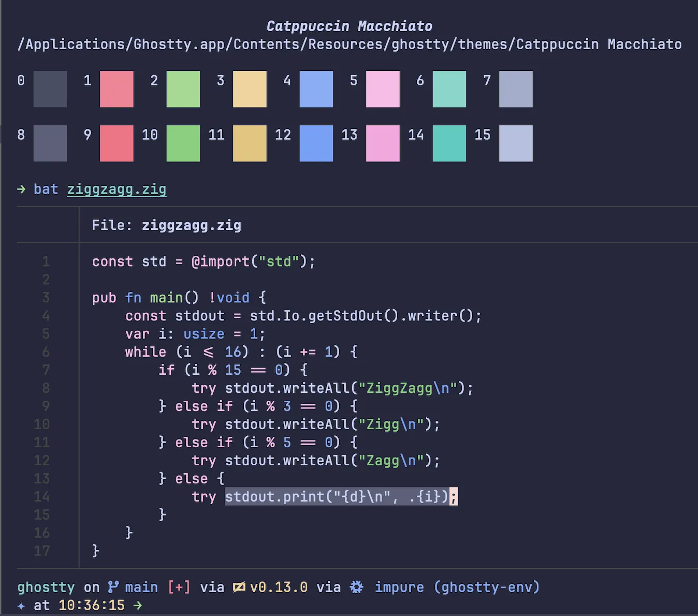The width and height of the screenshot is (698, 616).
Task: Click the bright blue swatch labeled 12
Action: 316,143
